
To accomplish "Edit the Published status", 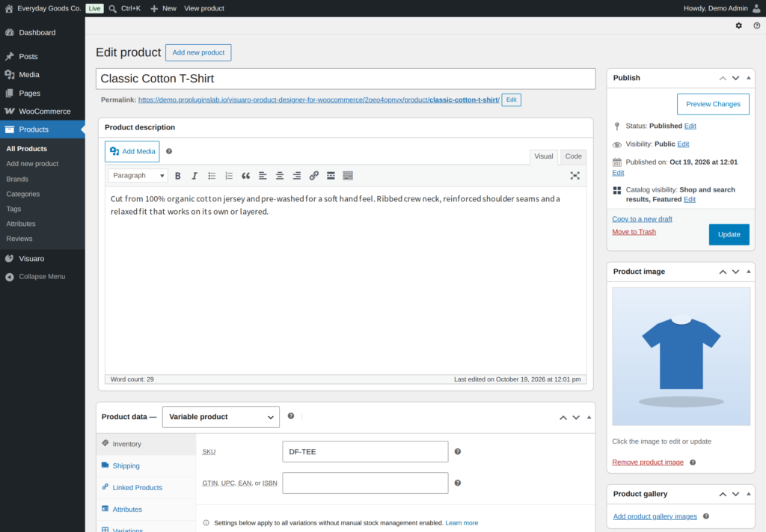I will pyautogui.click(x=690, y=126).
